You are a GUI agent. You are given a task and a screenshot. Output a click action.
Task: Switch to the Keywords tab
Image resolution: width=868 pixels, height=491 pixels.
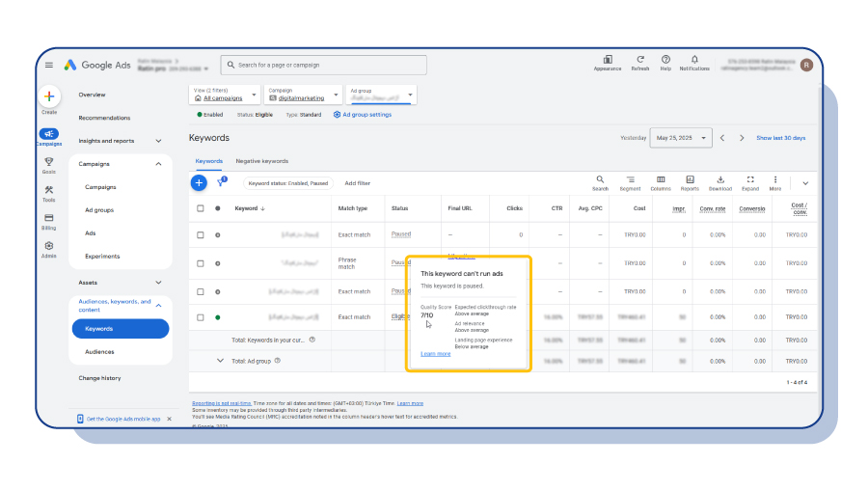point(208,161)
